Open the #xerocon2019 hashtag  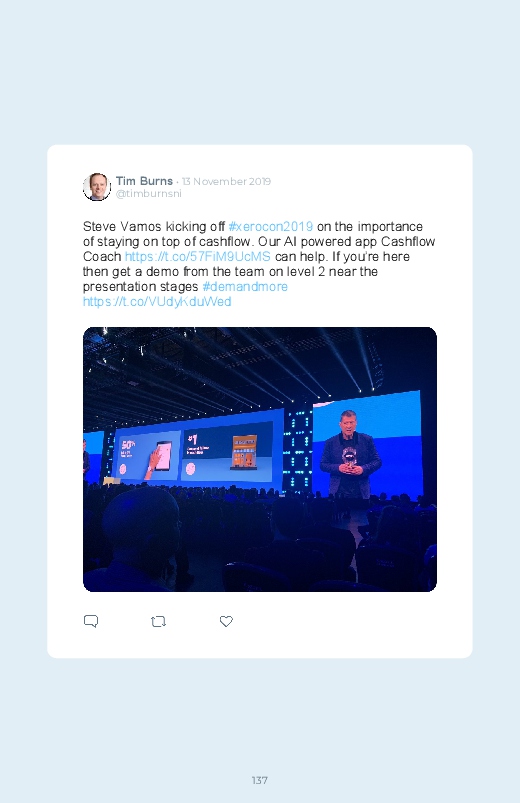[x=271, y=226]
